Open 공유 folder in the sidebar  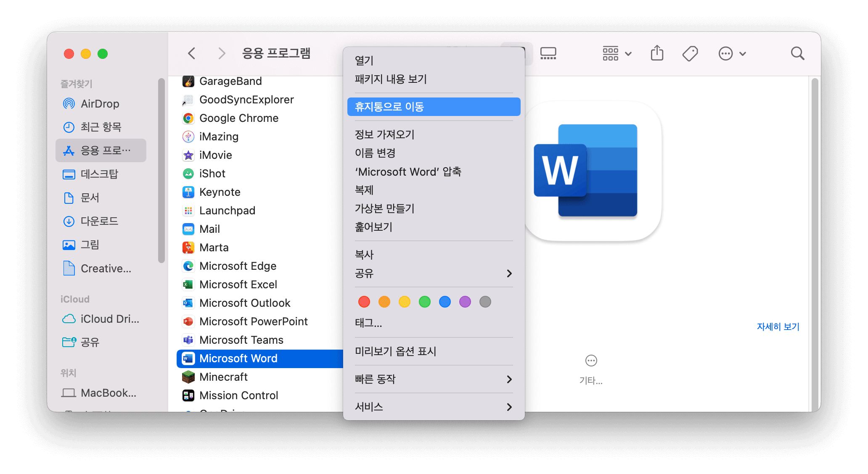101,342
